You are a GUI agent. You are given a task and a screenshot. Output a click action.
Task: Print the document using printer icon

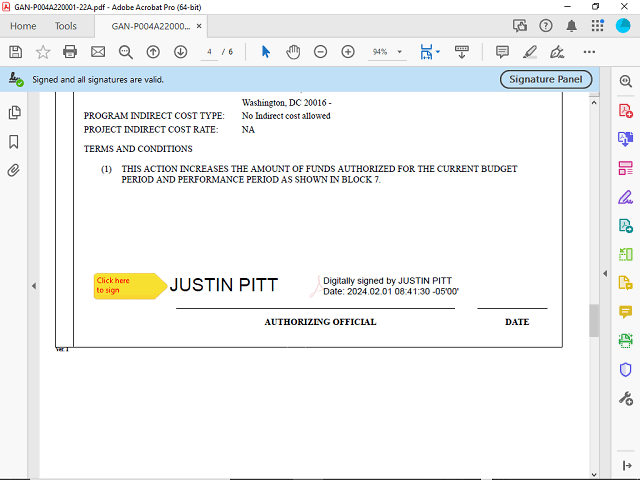(x=70, y=51)
